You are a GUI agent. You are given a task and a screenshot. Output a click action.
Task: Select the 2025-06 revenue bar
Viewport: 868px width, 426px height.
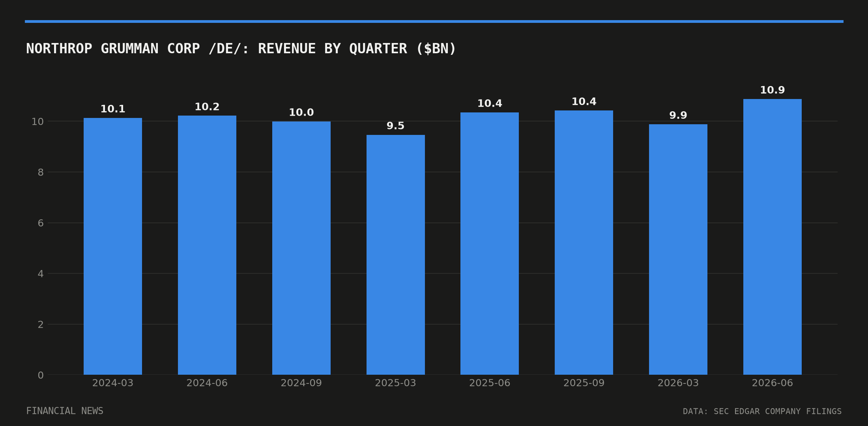pos(490,243)
